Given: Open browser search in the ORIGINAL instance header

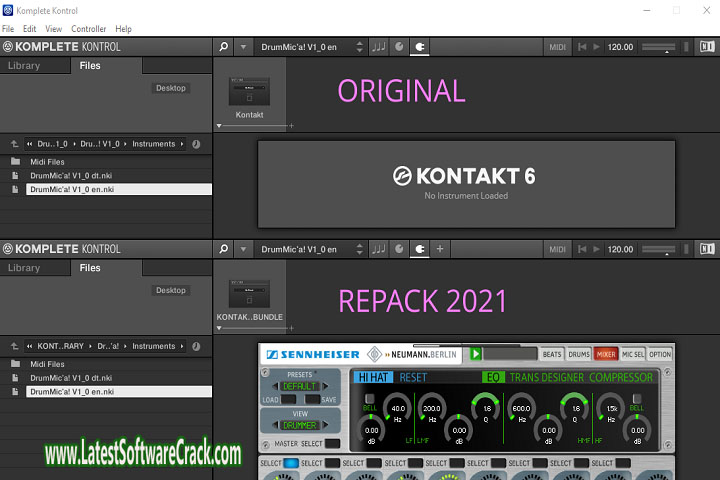Looking at the screenshot, I should pos(224,47).
